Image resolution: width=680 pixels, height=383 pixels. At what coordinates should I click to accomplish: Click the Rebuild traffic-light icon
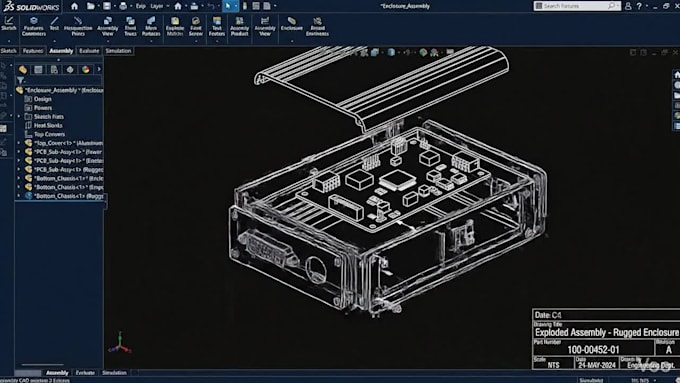[x=245, y=6]
